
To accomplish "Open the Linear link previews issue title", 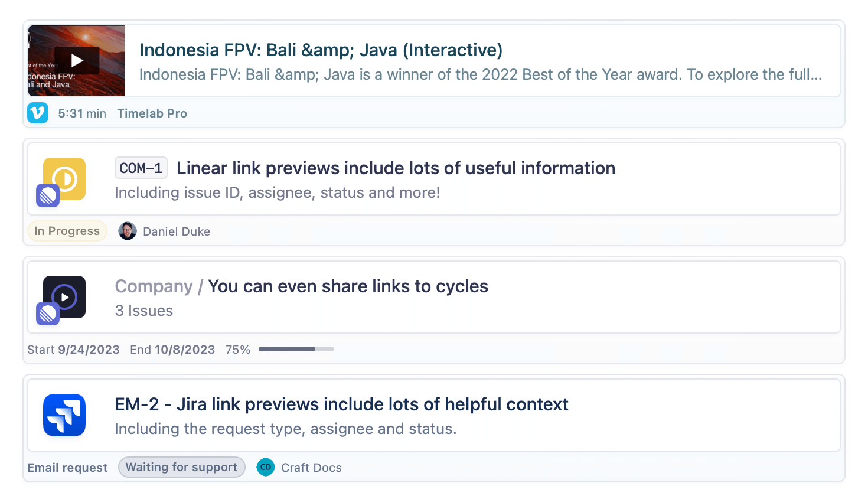I will coord(396,168).
